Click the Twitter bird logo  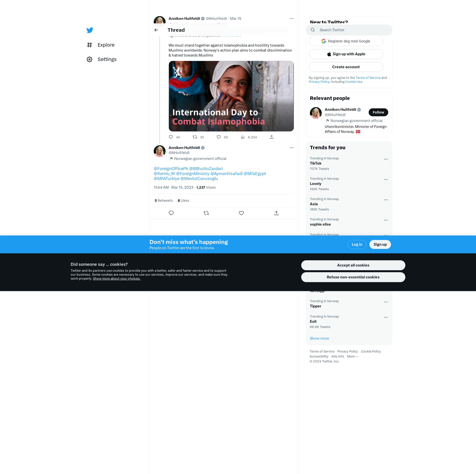[90, 30]
